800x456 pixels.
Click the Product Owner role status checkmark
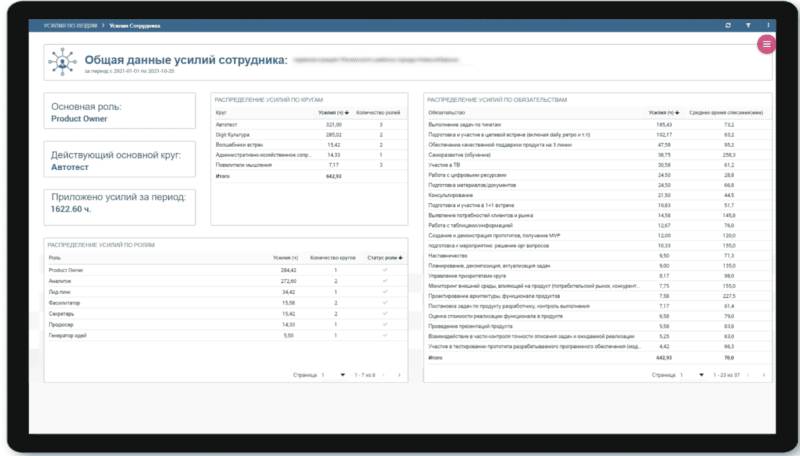[x=384, y=270]
